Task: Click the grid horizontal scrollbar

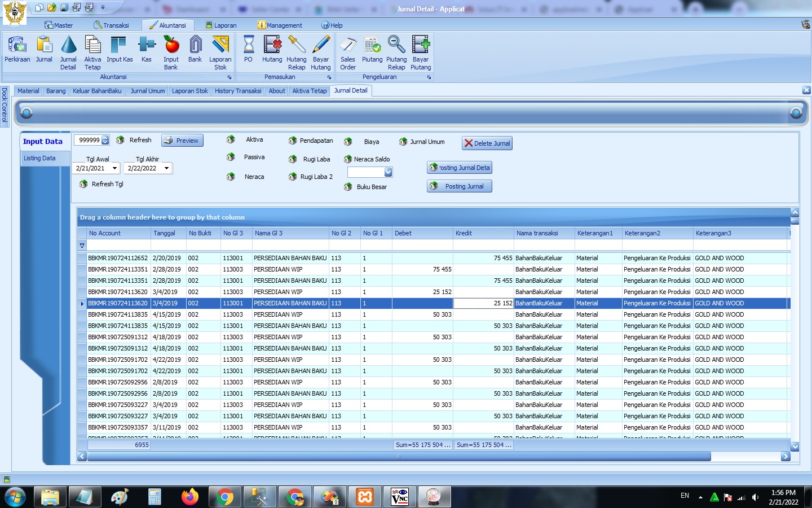Action: point(398,457)
